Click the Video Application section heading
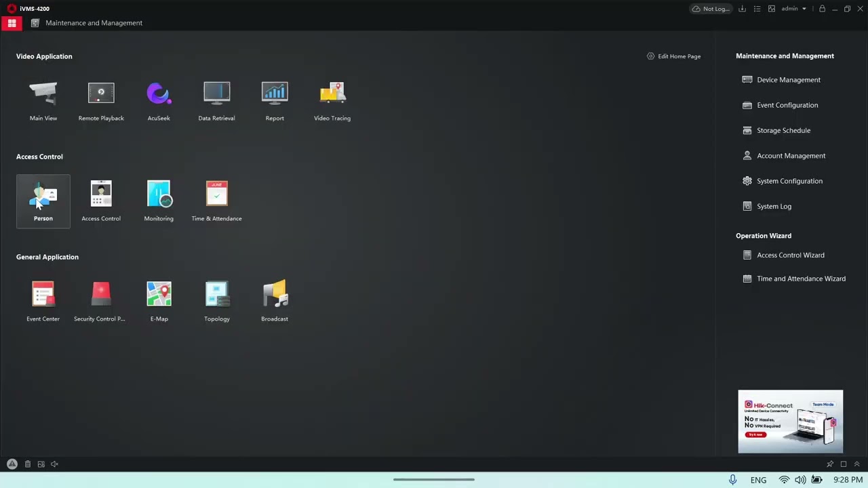This screenshot has height=488, width=868. [44, 56]
